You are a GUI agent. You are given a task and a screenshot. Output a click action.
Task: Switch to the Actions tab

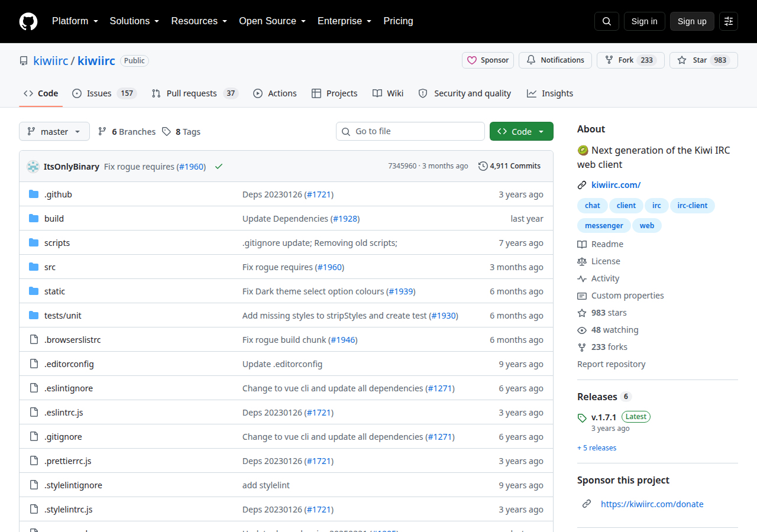(275, 93)
